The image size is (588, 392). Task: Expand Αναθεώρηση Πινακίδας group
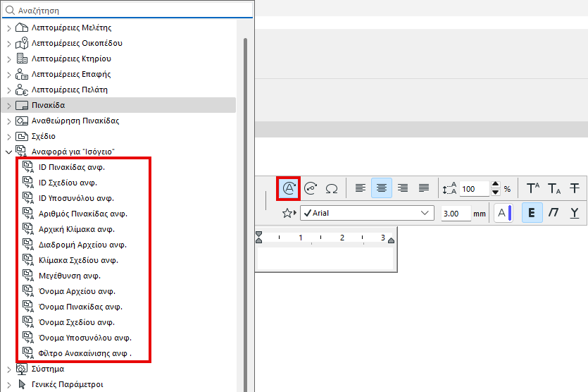[x=9, y=121]
